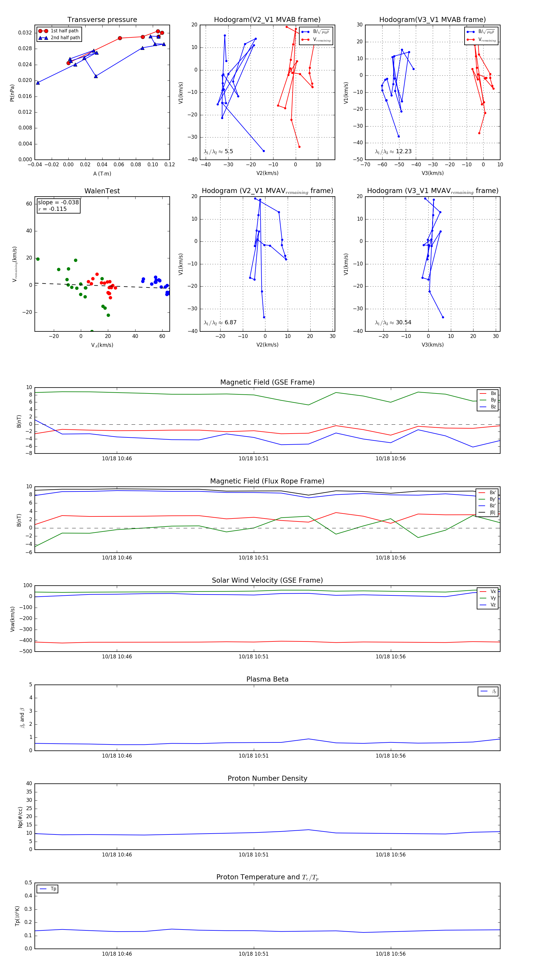Click the 'Hodogram(V2_V1 MVAB frame)' title

click(x=267, y=20)
